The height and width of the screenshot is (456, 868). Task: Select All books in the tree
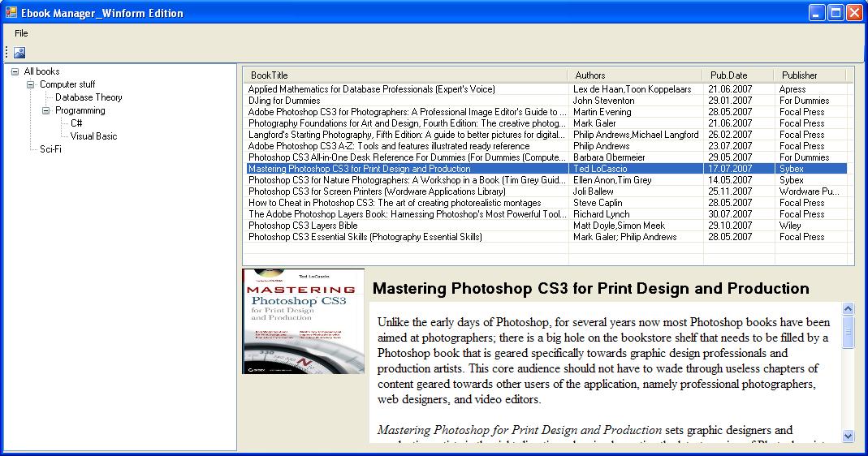tap(41, 71)
